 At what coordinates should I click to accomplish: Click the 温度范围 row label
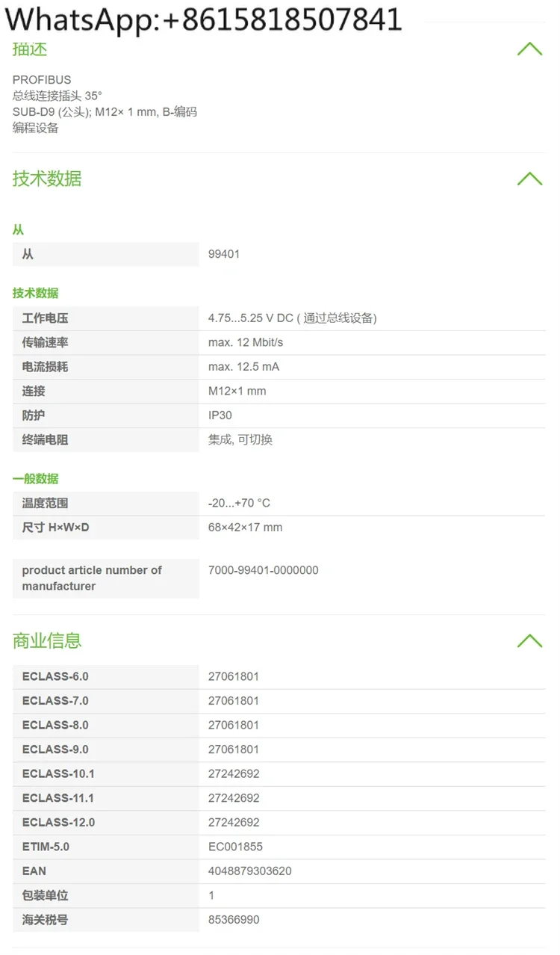pos(46,503)
